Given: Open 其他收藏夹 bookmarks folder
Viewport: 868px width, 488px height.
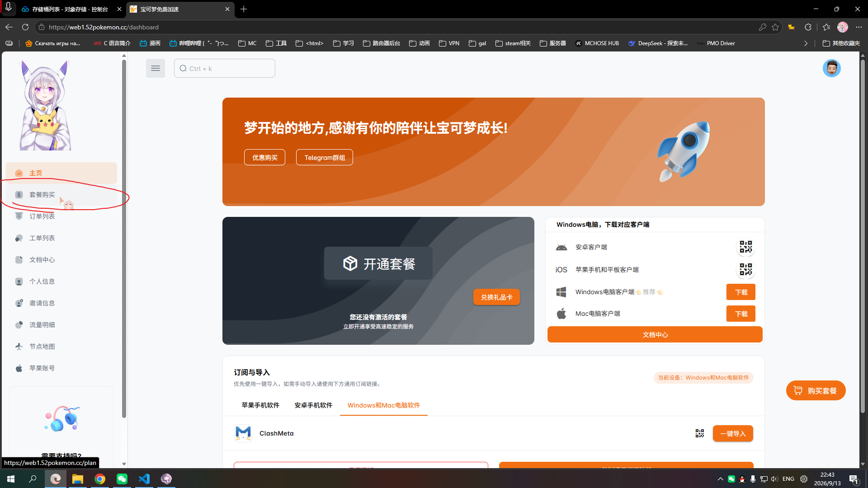Looking at the screenshot, I should [841, 43].
